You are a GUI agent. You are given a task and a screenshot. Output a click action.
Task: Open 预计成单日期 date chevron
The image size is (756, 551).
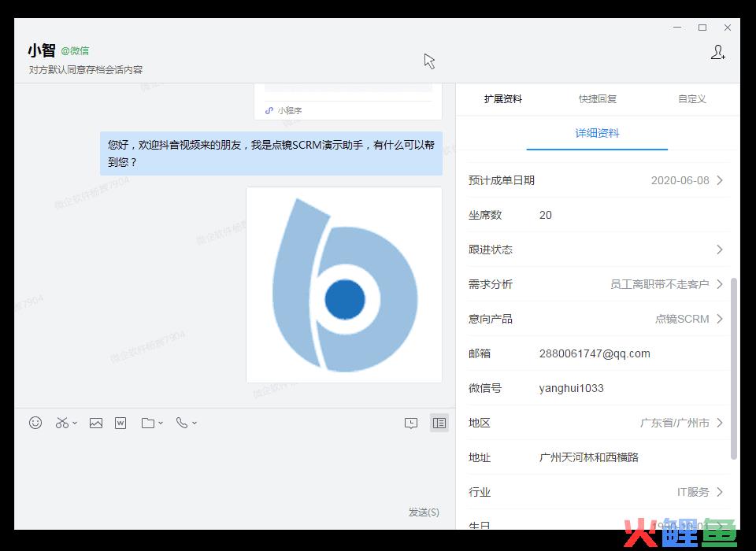[719, 180]
